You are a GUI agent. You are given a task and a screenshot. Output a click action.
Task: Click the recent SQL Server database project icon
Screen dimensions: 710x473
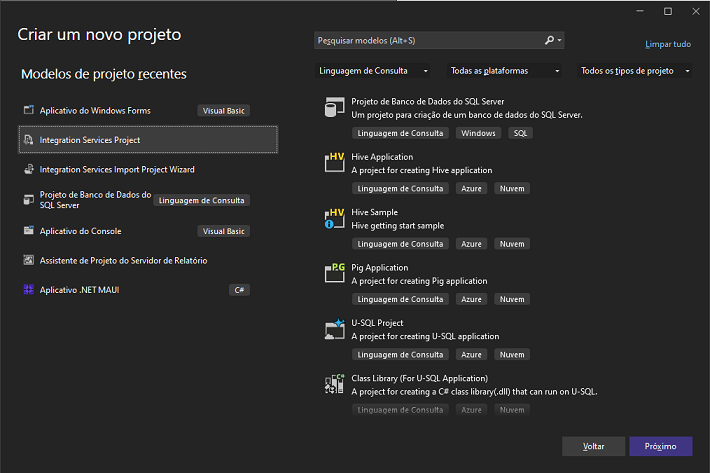point(29,200)
